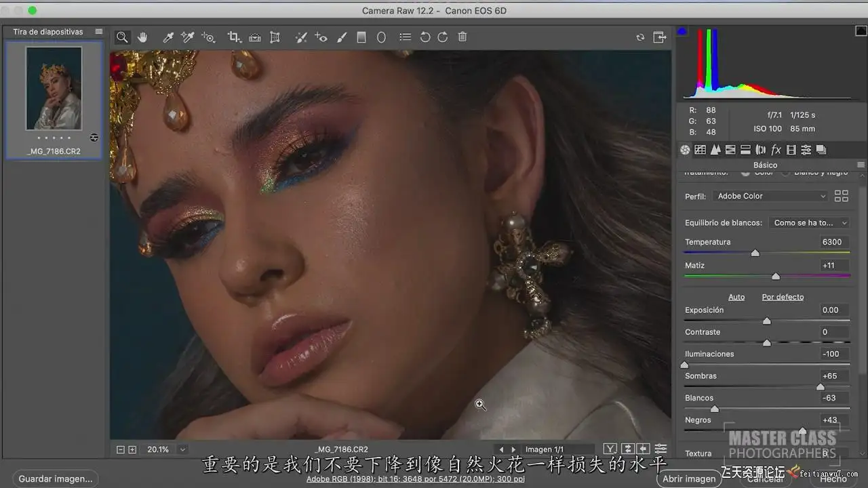This screenshot has height=488, width=868.
Task: Open the Básico panel options menu
Action: 861,165
